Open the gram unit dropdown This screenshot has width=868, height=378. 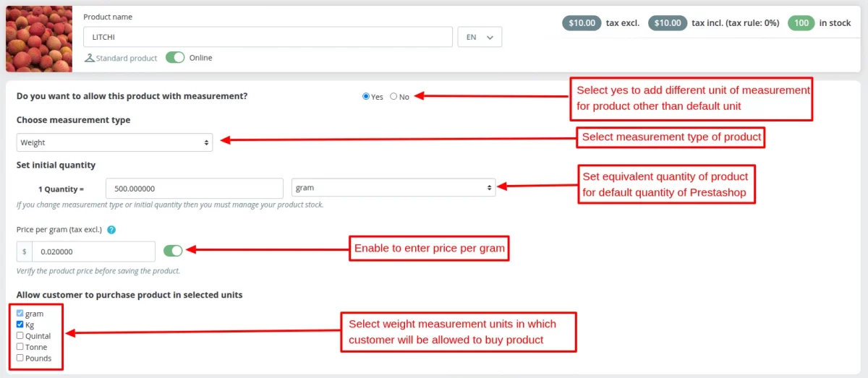(393, 188)
